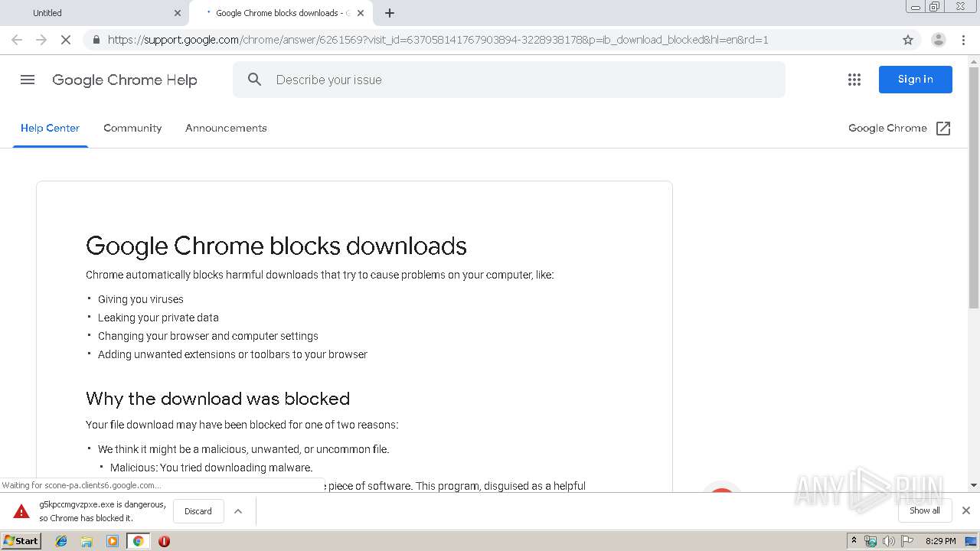Switch to the Community tab
The image size is (980, 551).
132,128
